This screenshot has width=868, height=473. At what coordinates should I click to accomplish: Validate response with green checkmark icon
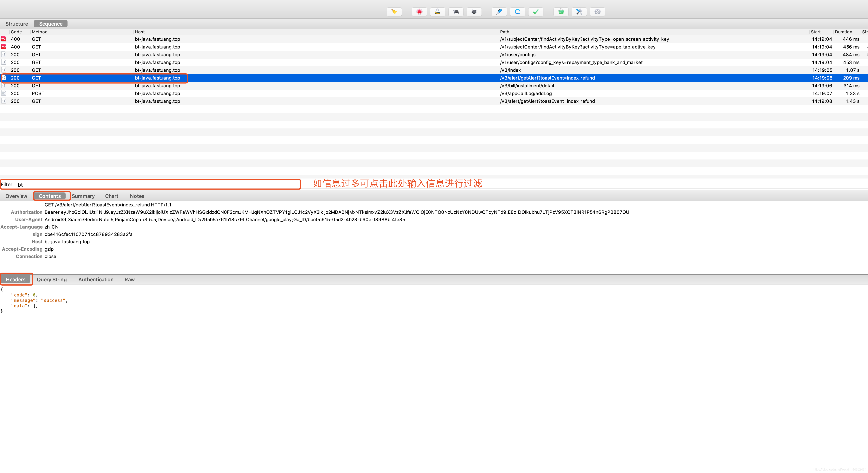[x=535, y=12]
